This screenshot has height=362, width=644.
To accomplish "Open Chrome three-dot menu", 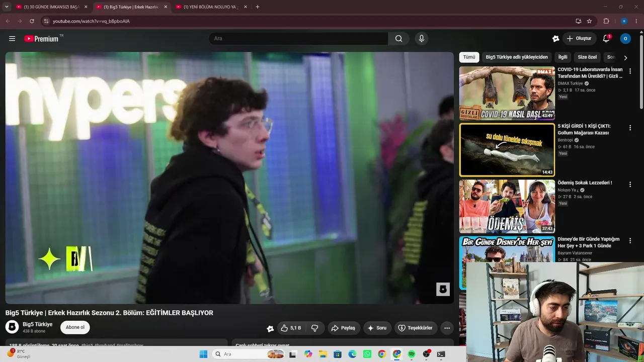I will tap(636, 21).
